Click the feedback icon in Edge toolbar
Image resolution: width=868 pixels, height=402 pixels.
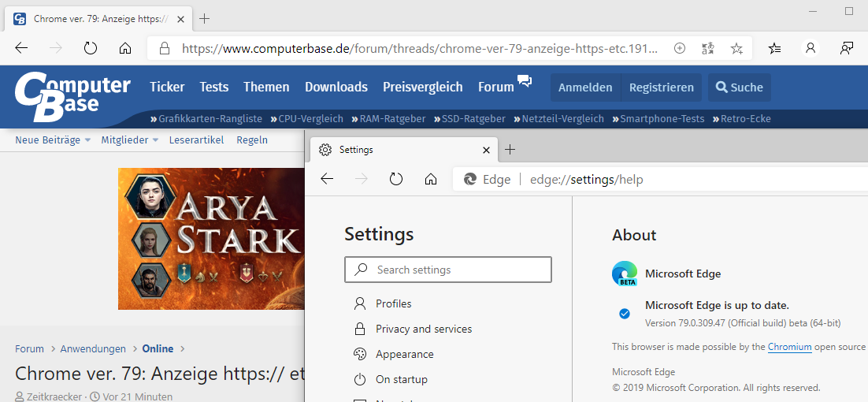[x=847, y=48]
